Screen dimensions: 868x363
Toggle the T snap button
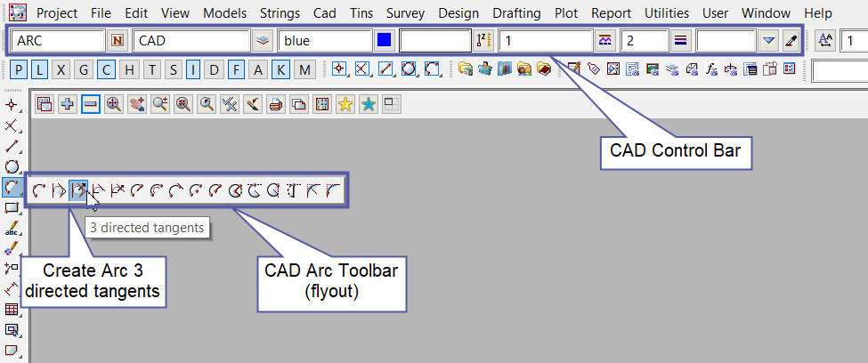point(151,69)
